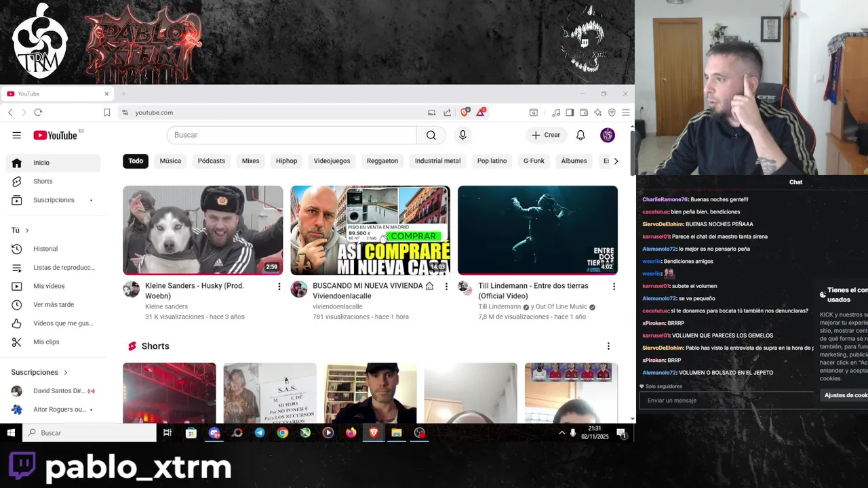Click the Windows taskbar Buscar box
Screen dimensions: 868x488
click(x=90, y=432)
